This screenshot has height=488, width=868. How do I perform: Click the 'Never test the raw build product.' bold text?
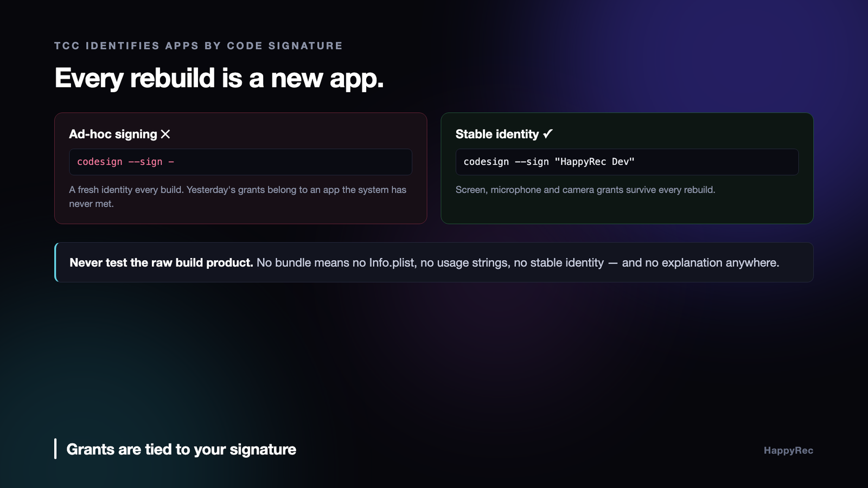coord(161,262)
